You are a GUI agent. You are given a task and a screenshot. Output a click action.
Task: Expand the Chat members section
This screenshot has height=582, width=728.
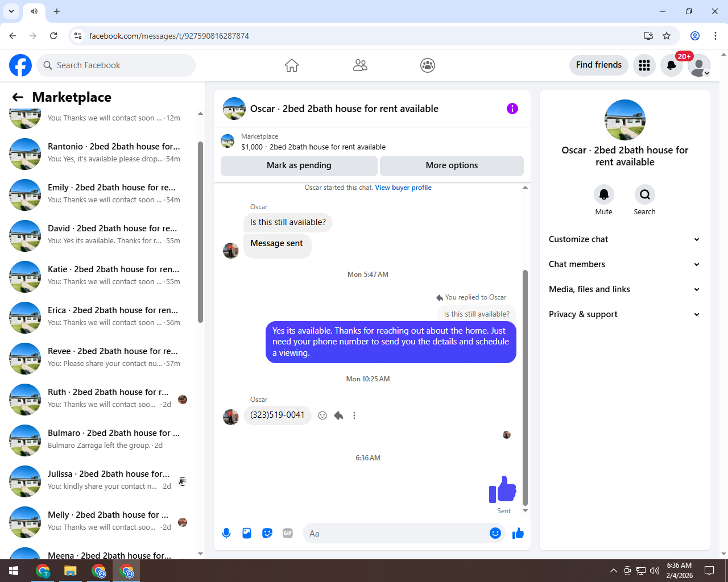(624, 264)
